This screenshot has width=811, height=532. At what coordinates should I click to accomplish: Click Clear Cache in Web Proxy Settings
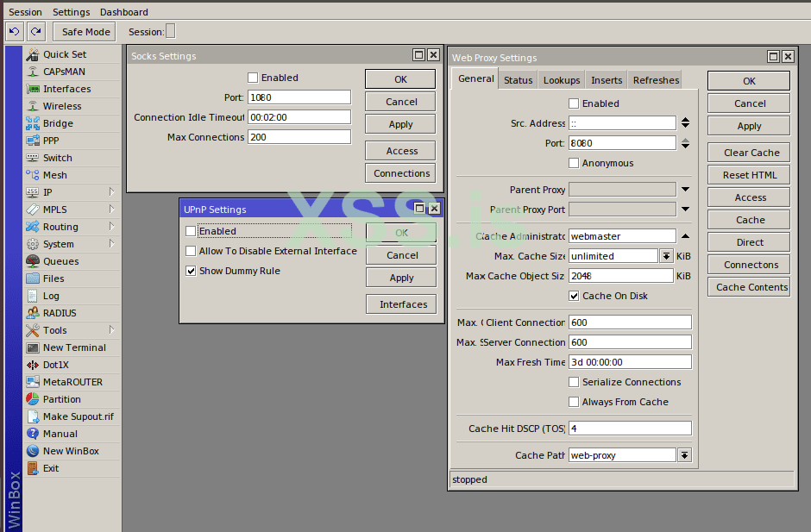click(749, 153)
